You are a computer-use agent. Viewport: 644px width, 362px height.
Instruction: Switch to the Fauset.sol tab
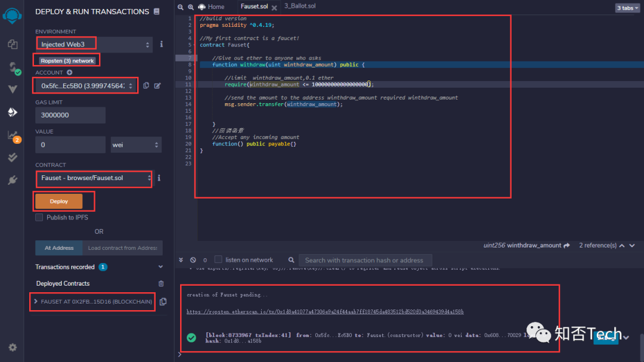click(254, 7)
